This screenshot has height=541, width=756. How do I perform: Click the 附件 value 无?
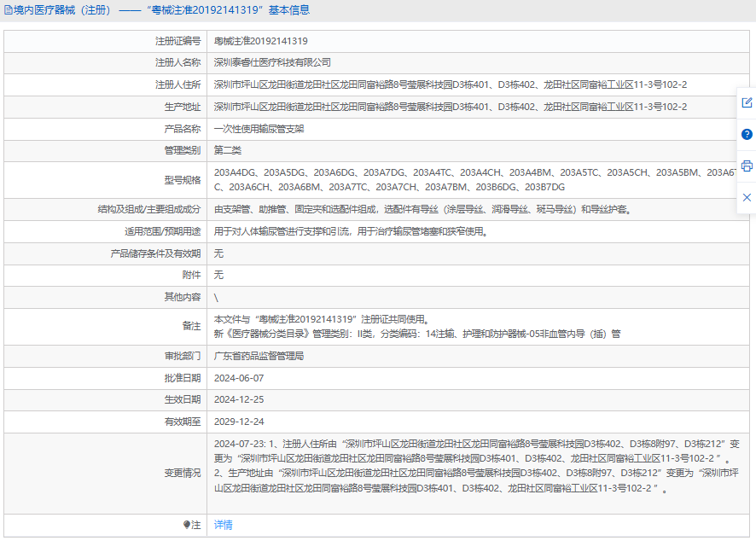point(218,275)
